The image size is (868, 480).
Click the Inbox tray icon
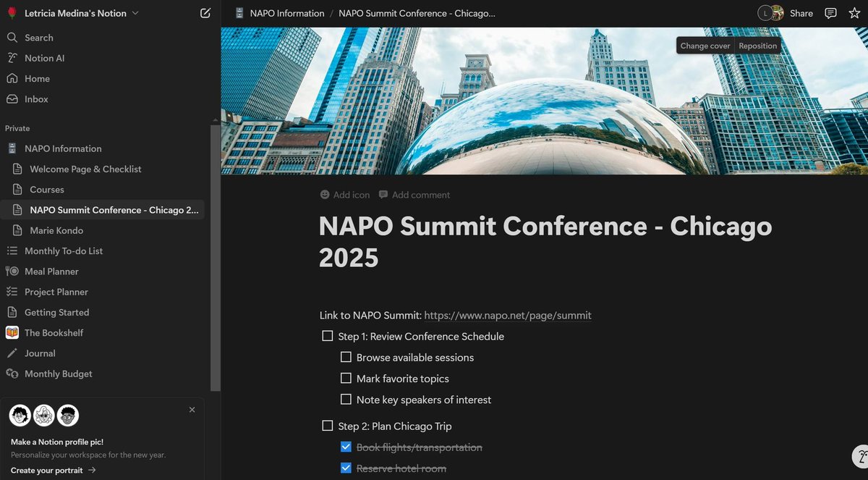click(x=12, y=99)
